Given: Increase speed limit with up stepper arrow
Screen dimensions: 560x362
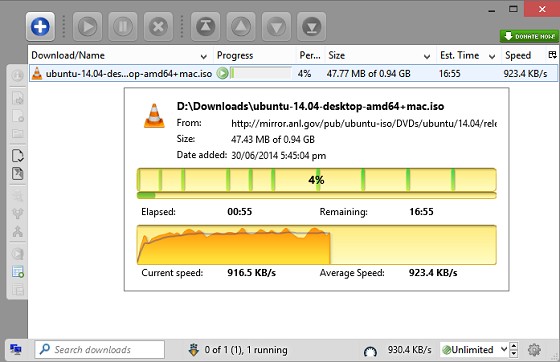Looking at the screenshot, I should tap(514, 346).
